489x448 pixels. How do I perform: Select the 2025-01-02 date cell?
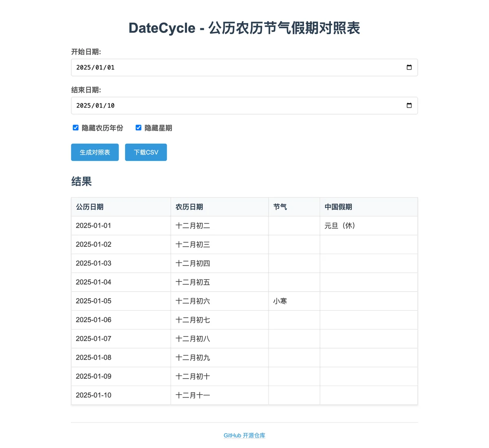point(121,244)
